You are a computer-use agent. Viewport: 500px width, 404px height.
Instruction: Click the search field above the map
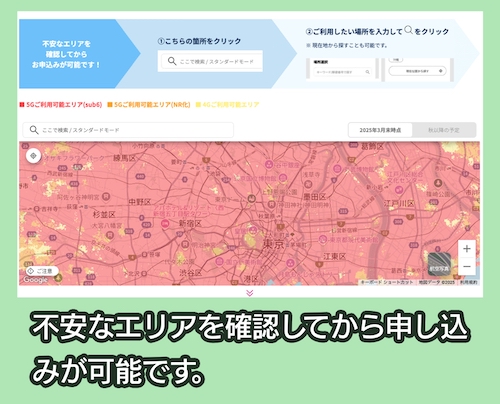click(128, 130)
